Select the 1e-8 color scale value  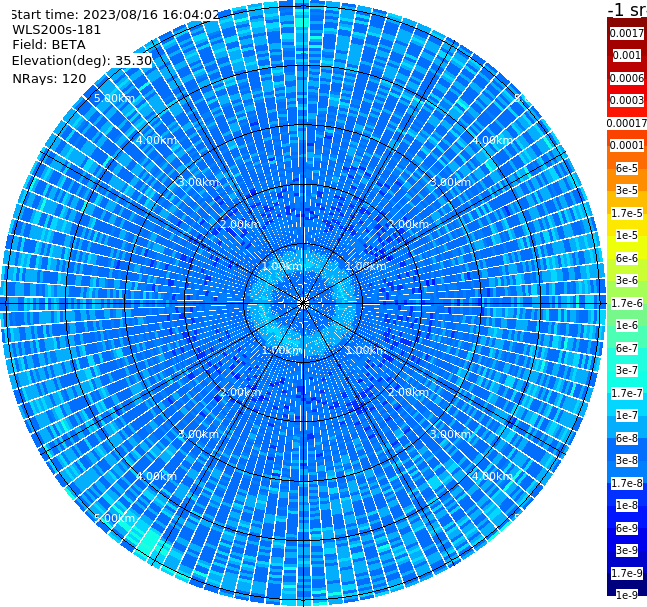[627, 505]
